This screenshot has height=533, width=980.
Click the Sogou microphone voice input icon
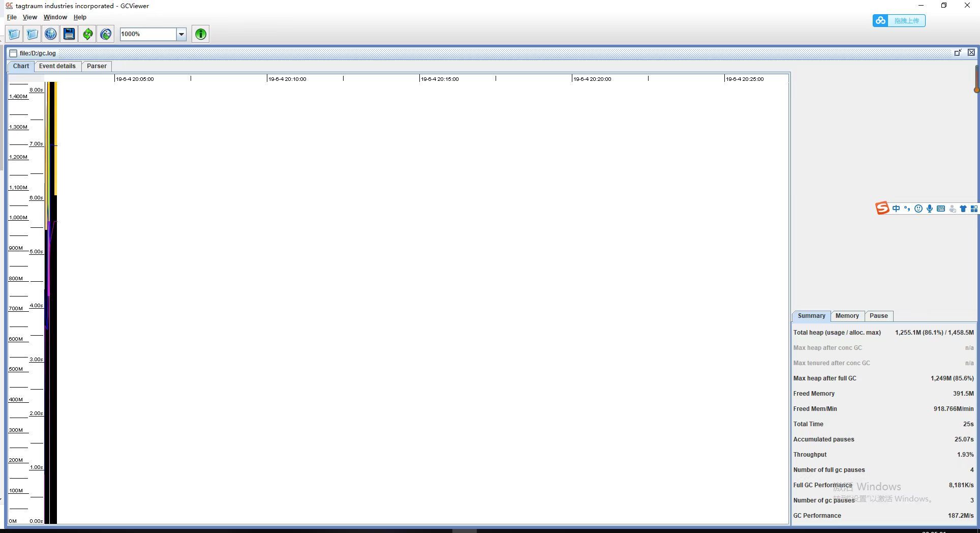(x=929, y=209)
